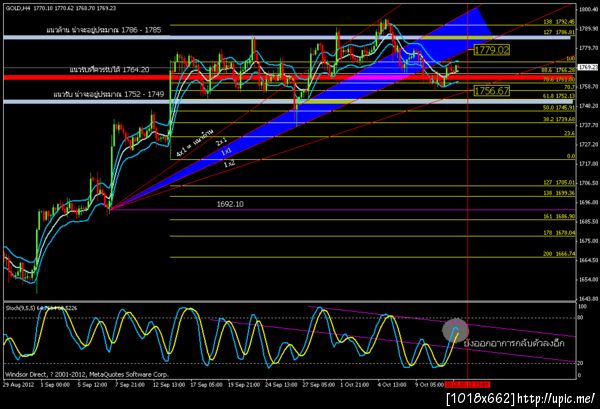Click the Fibonacci label 38.2 1739.68
Image resolution: width=600 pixels, height=409 pixels.
pos(558,120)
